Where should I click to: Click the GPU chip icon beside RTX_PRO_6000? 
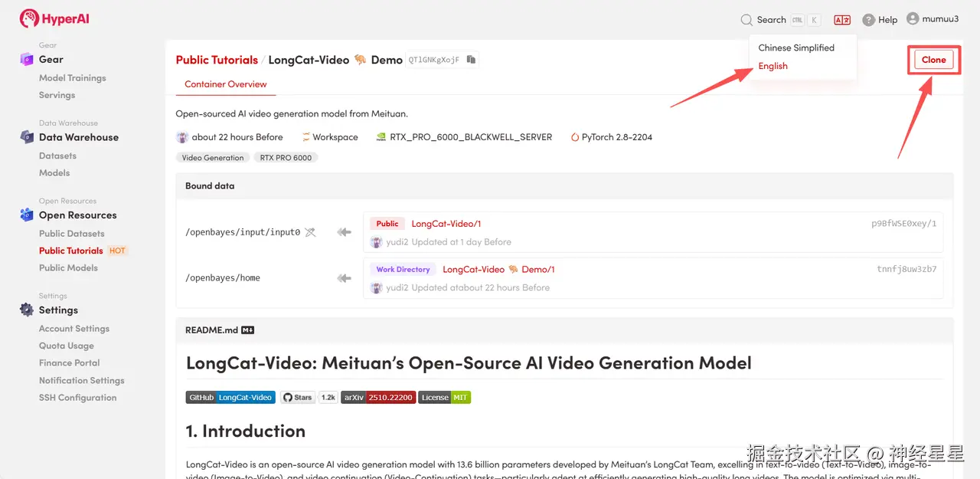click(x=381, y=137)
